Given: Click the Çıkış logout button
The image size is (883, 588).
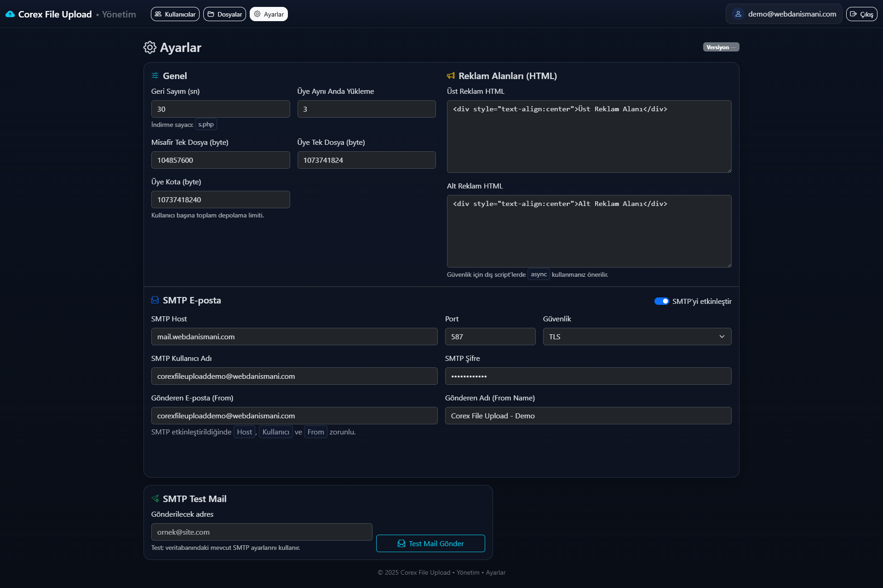Looking at the screenshot, I should coord(861,14).
